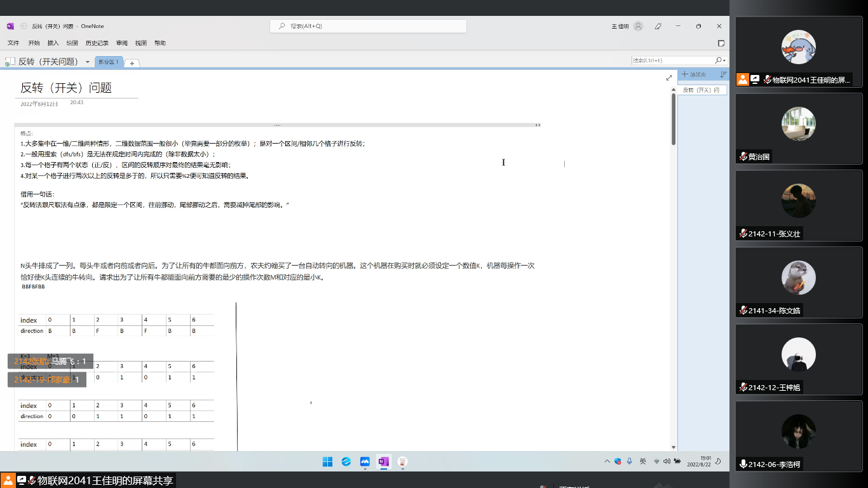868x488 pixels.
Task: Click the page title 反转（开关）问题
Action: point(66,88)
